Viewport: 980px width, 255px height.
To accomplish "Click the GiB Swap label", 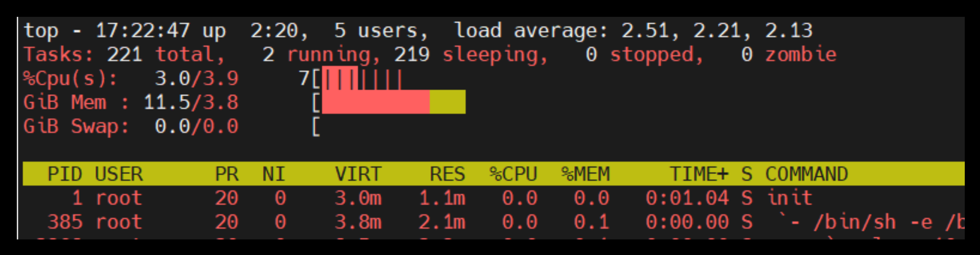I will (76, 126).
